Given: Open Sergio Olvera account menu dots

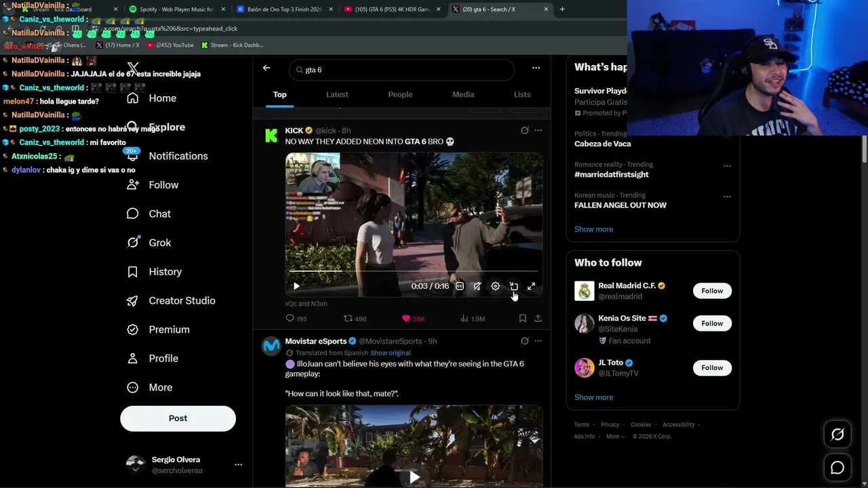Looking at the screenshot, I should click(238, 465).
